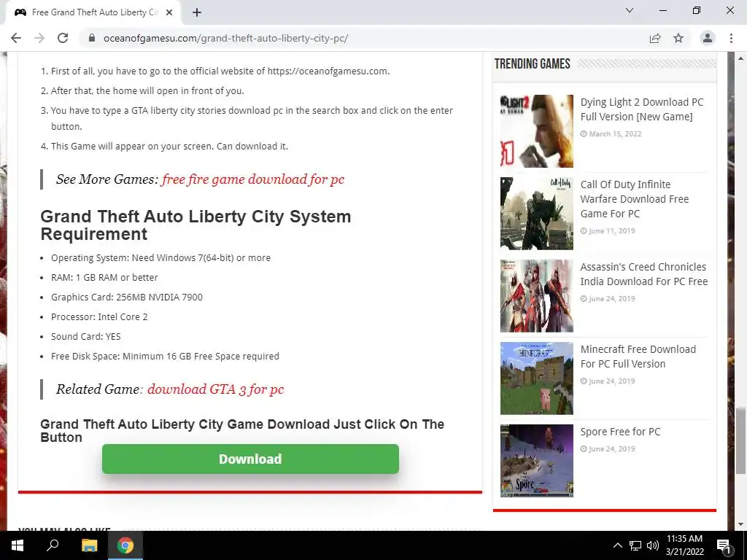Click the padlock site info icon

tap(92, 38)
